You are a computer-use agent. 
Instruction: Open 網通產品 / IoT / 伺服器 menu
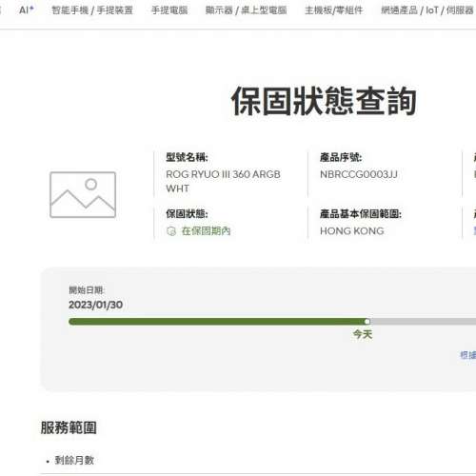pyautogui.click(x=427, y=10)
